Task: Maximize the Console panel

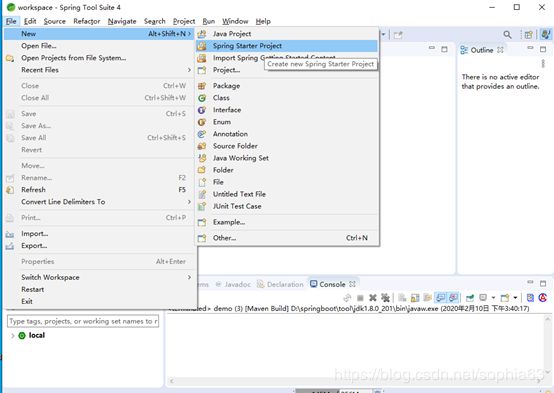Action: pos(543,283)
